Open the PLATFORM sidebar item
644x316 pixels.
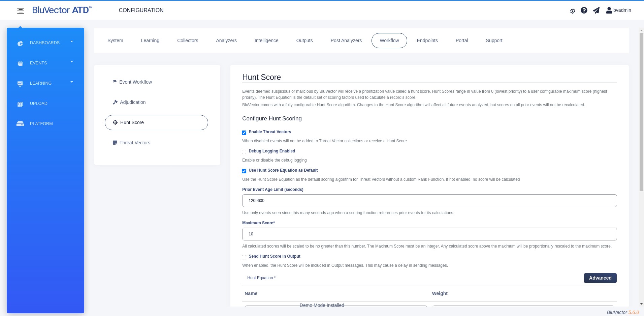tap(41, 124)
